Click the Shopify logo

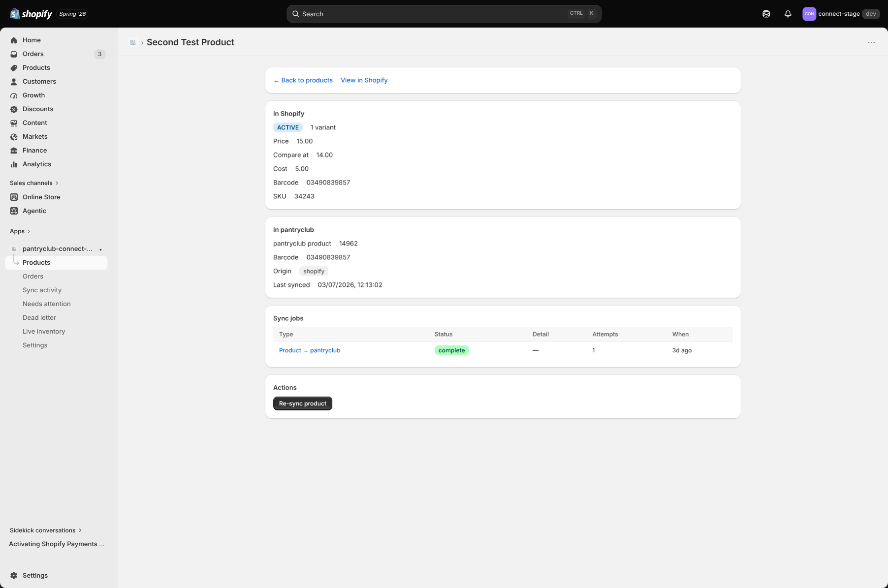(x=31, y=14)
